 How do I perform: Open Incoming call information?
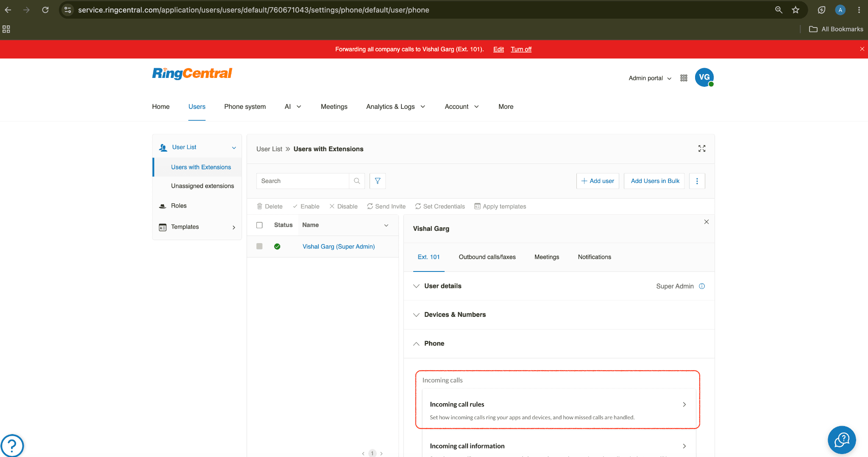click(559, 446)
